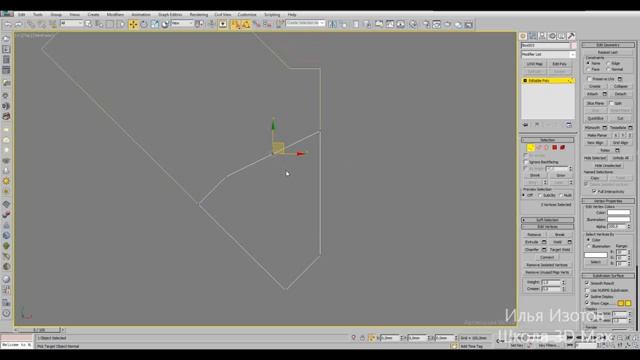Click the Redo arrow in toolbar
The width and height of the screenshot is (640, 360).
[18, 24]
